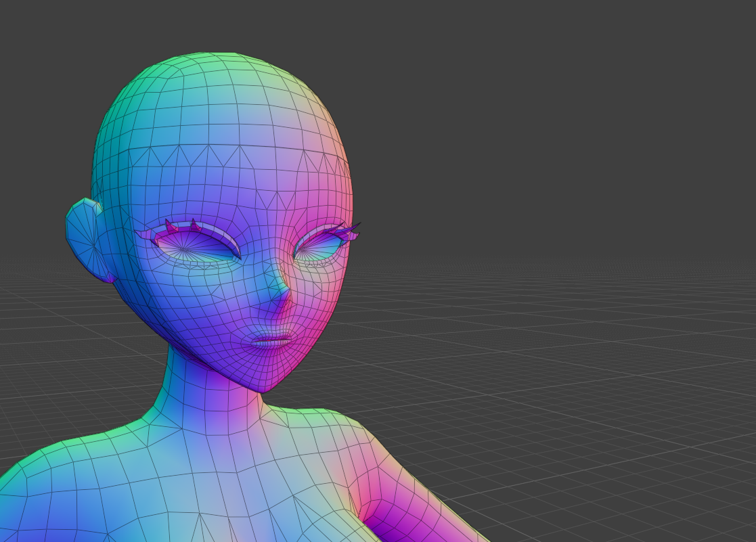Viewport: 756px width, 542px height.
Task: Select the lips of the character model
Action: coord(271,340)
